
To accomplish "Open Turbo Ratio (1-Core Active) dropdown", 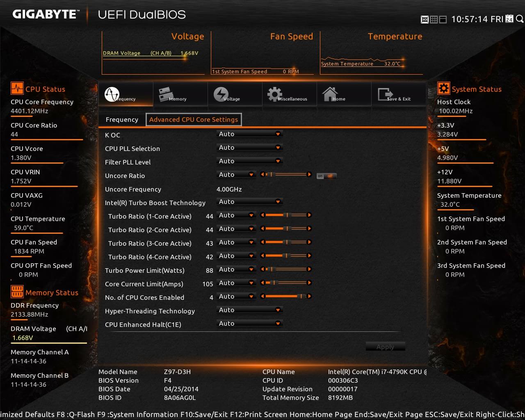I will click(236, 215).
